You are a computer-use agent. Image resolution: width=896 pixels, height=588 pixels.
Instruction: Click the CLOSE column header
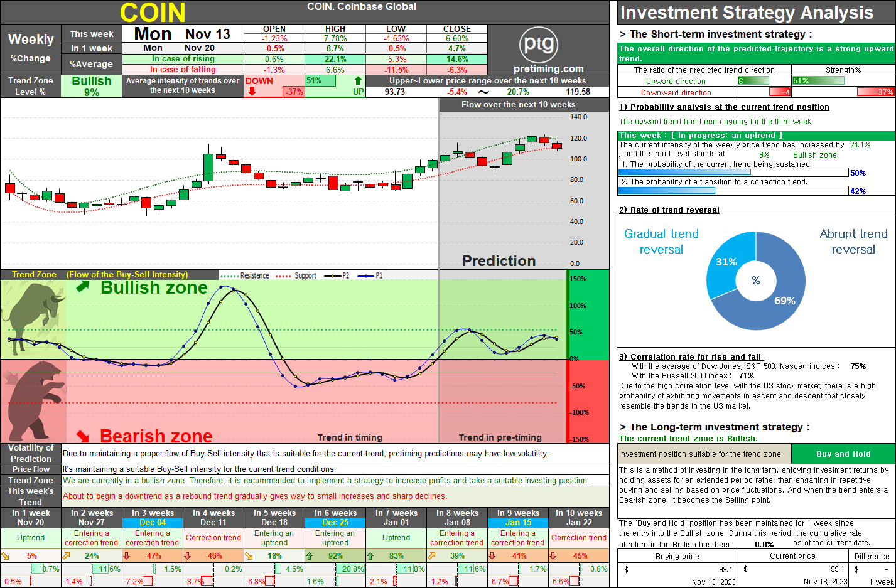click(457, 29)
